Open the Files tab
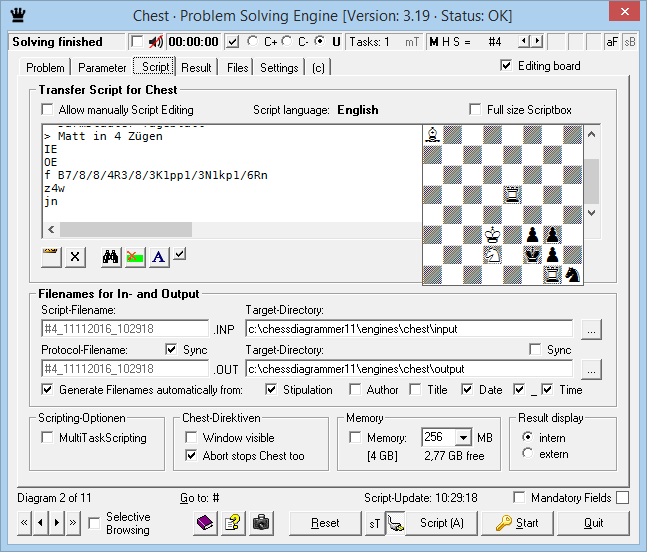 coord(237,67)
